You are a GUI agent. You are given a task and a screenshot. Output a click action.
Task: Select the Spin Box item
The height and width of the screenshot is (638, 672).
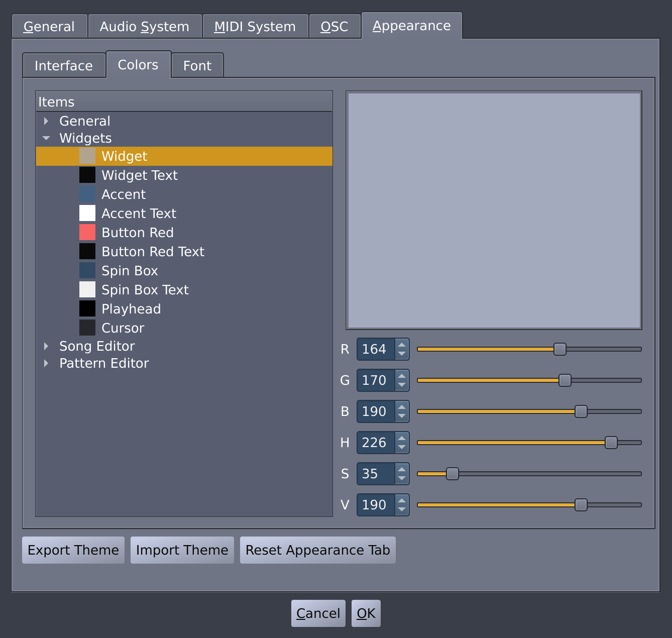[x=130, y=270]
